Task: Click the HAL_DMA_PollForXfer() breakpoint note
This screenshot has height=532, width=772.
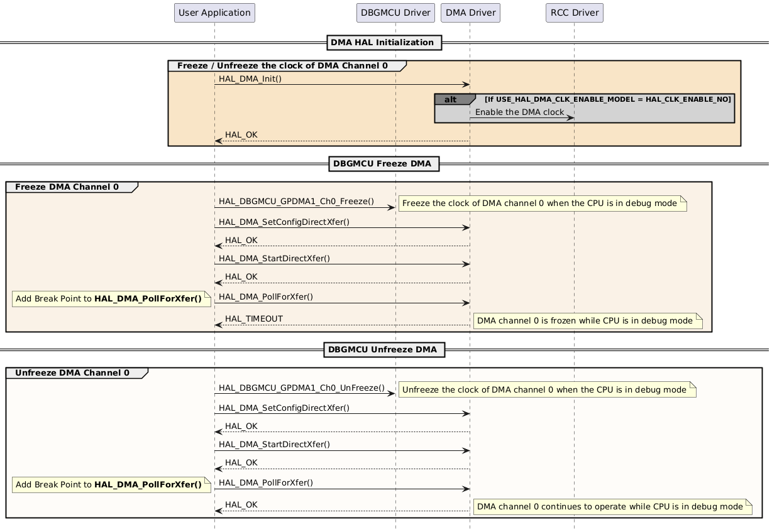Action: click(111, 299)
